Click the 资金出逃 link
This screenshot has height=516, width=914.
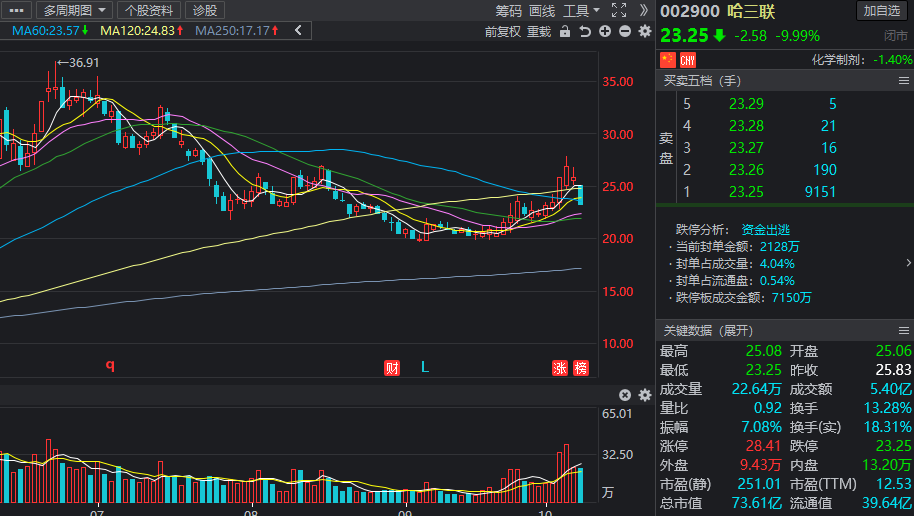click(x=765, y=230)
